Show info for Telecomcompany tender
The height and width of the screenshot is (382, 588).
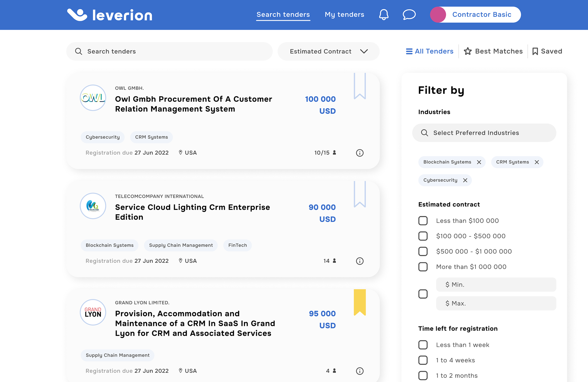360,261
